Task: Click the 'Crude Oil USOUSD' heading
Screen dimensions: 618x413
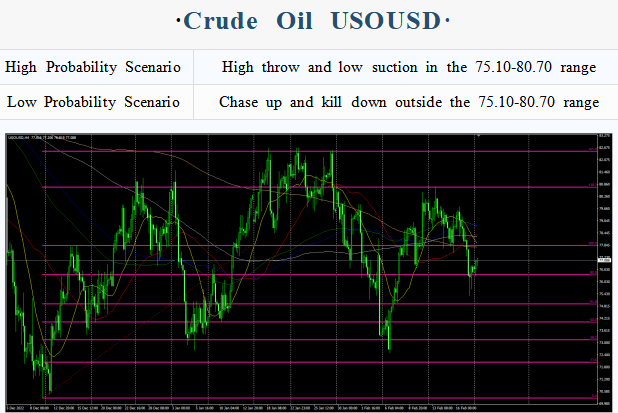Action: coord(313,21)
